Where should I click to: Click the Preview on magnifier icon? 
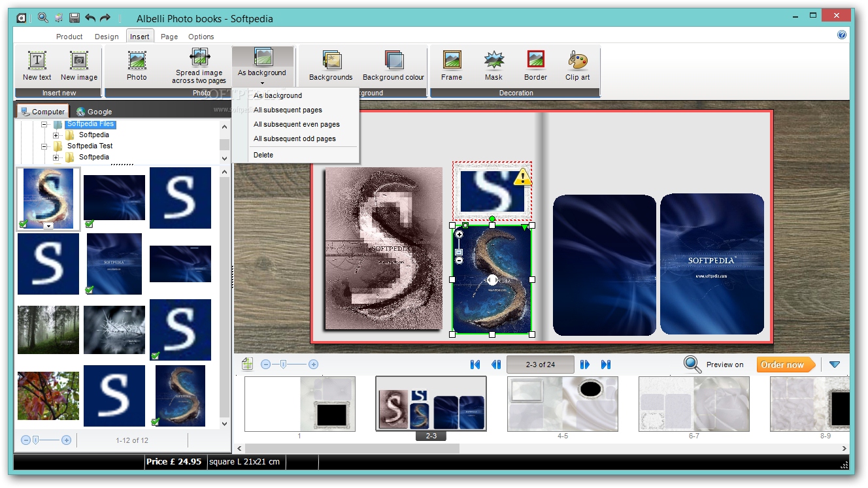point(693,365)
